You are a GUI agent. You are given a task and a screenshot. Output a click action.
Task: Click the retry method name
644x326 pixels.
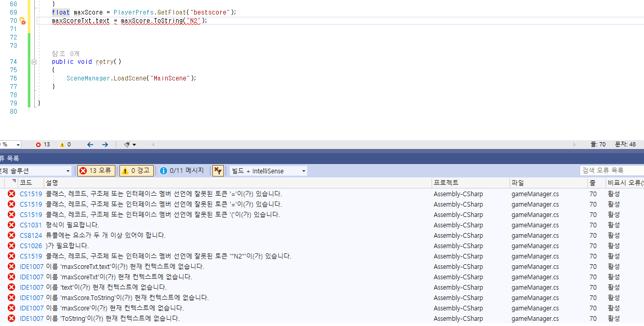[104, 62]
